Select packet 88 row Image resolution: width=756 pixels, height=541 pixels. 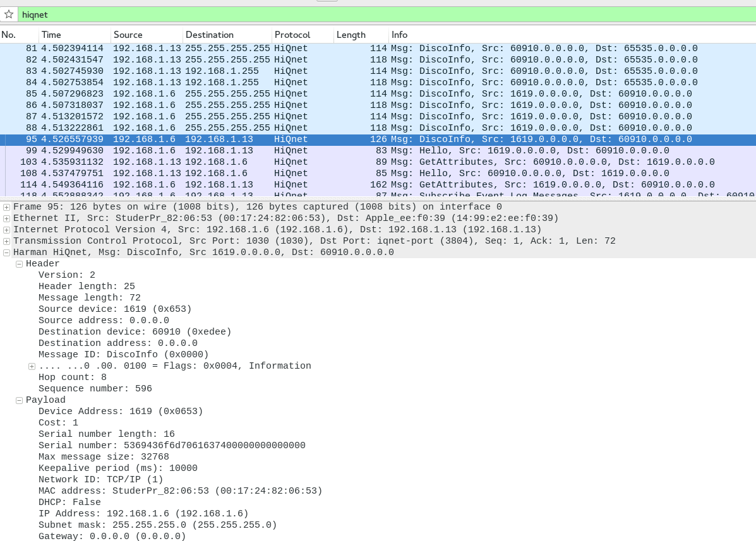point(378,128)
